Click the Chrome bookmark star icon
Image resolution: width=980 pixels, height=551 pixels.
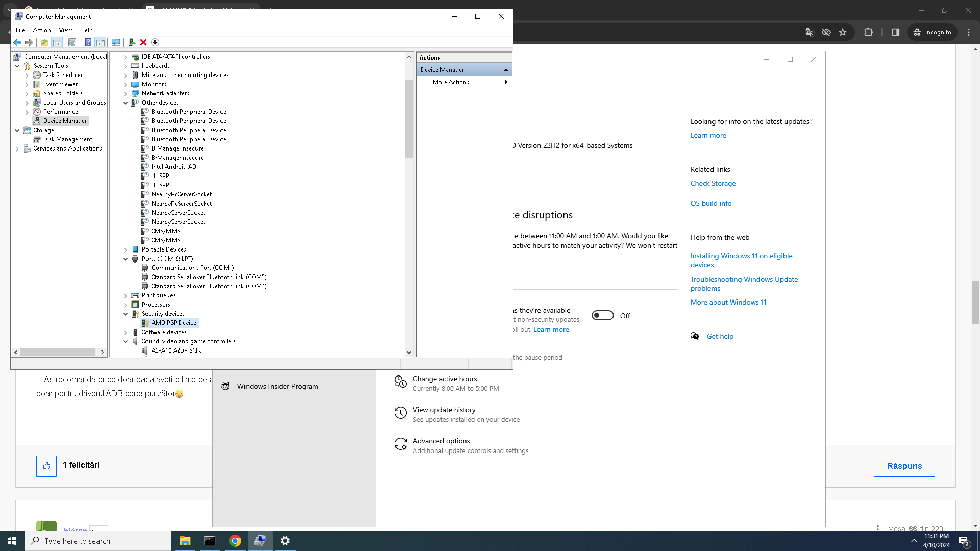coord(843,32)
